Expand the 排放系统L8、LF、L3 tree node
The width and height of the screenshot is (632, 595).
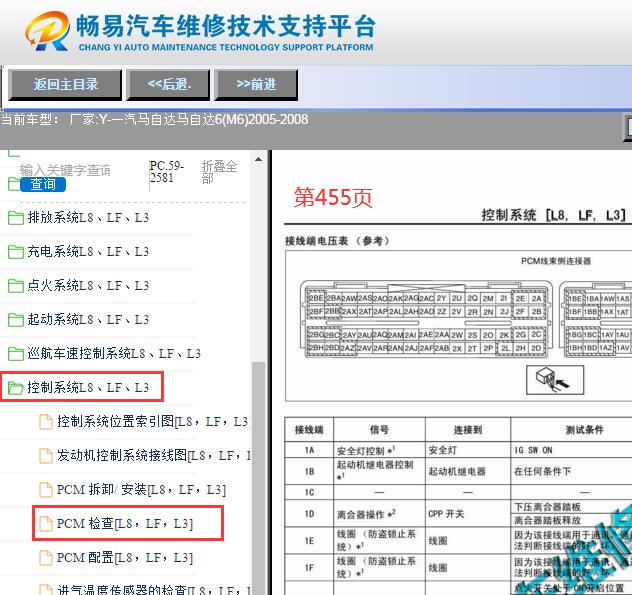[x=88, y=218]
